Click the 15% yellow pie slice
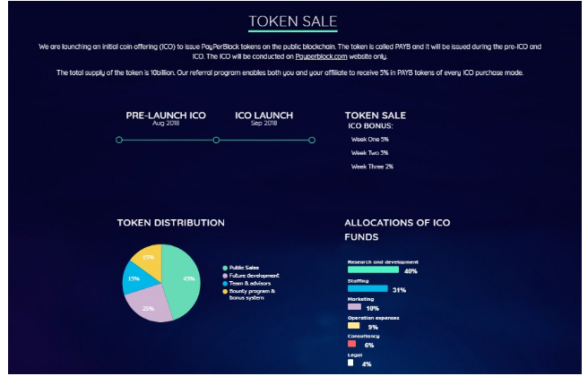The width and height of the screenshot is (588, 376). pyautogui.click(x=150, y=258)
